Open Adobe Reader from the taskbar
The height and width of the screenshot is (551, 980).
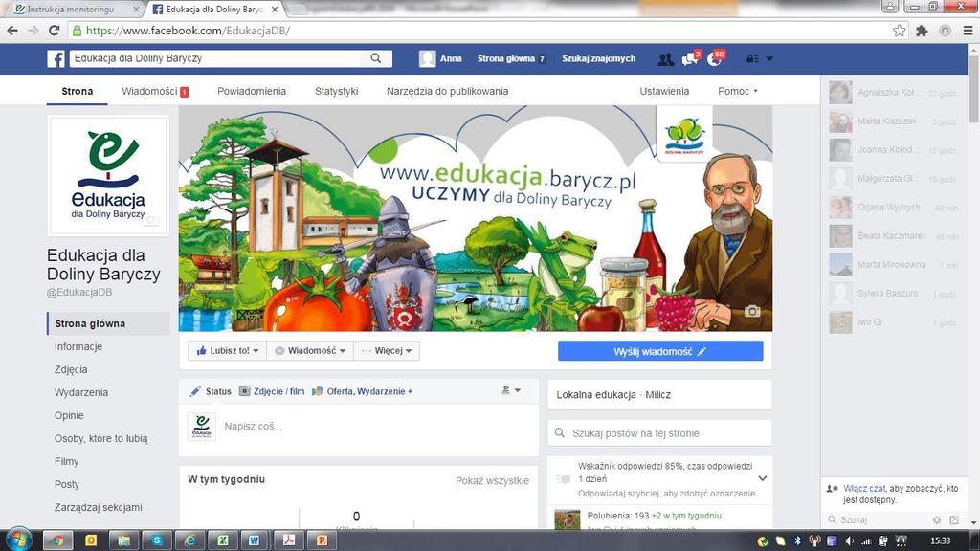[x=288, y=540]
